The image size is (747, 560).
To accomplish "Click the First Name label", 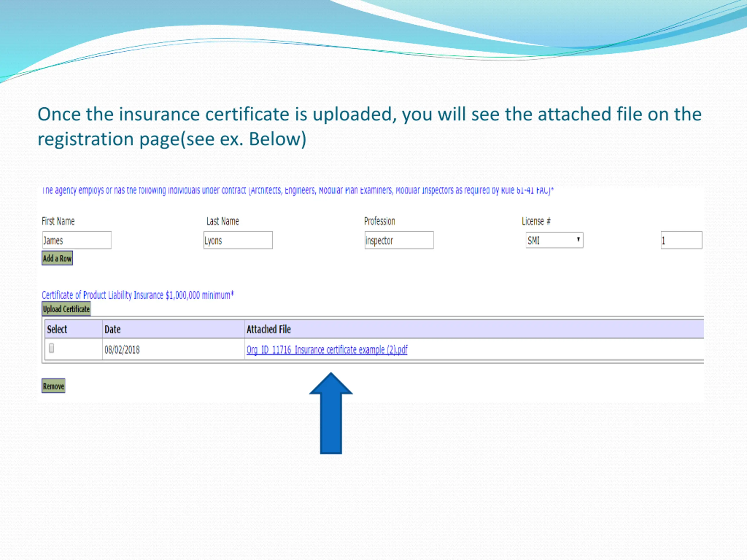I will pyautogui.click(x=58, y=221).
